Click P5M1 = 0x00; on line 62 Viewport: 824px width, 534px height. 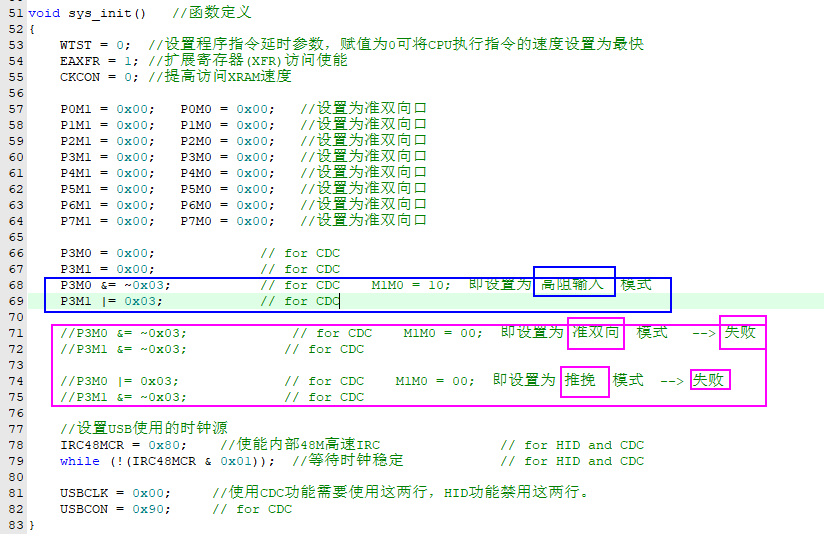coord(107,189)
